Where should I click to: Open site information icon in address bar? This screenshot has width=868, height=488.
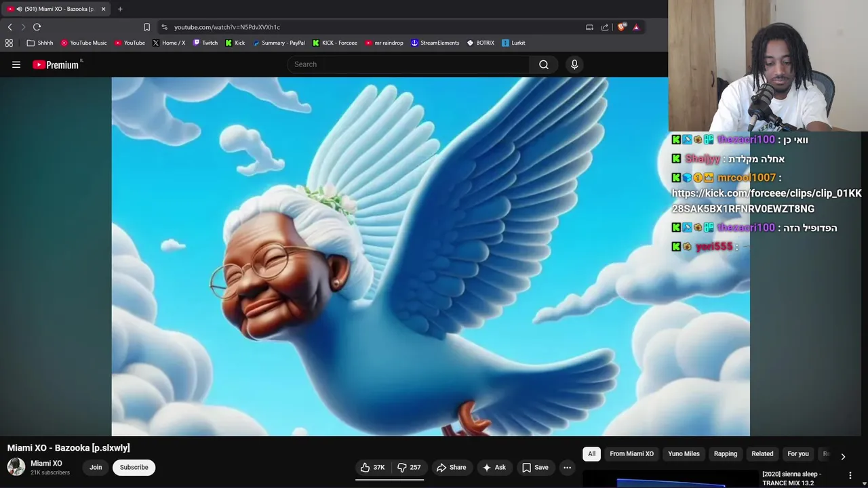(164, 27)
